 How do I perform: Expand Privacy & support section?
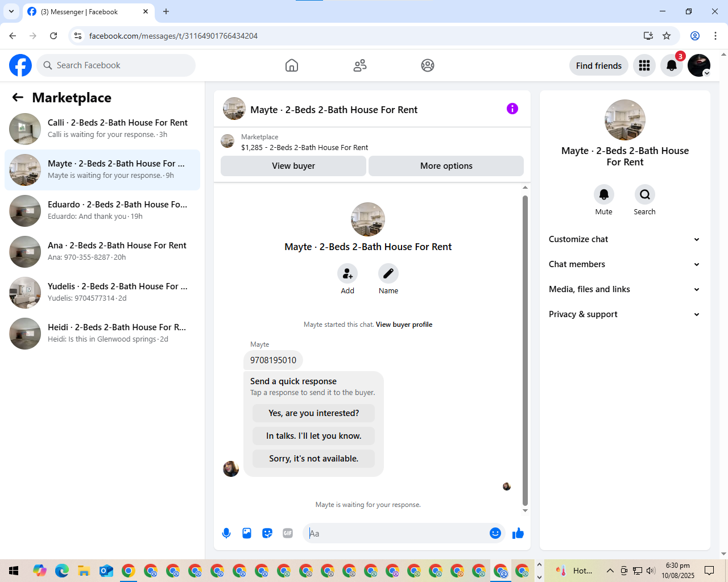(x=625, y=314)
